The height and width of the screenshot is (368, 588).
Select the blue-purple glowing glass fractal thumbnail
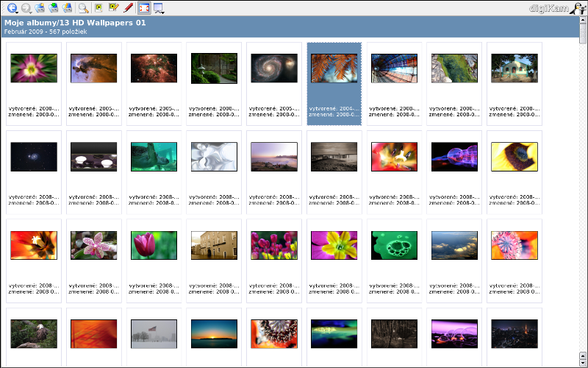pos(454,157)
